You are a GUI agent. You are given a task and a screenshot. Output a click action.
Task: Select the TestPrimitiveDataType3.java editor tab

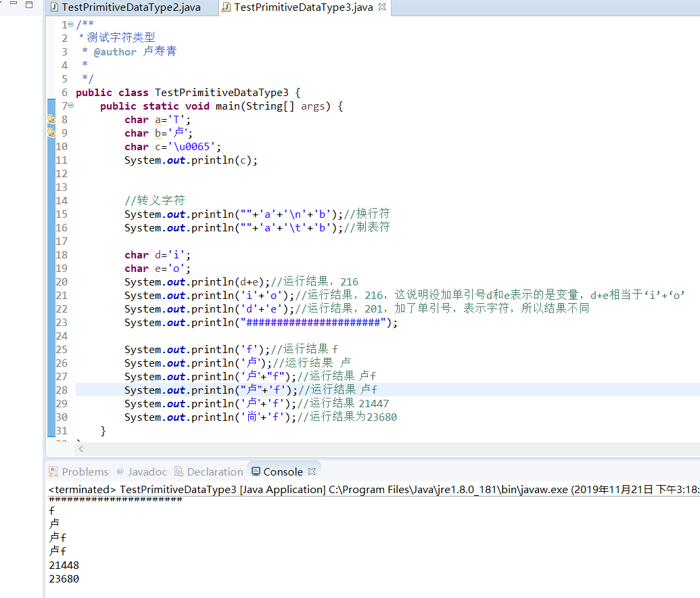coord(303,7)
